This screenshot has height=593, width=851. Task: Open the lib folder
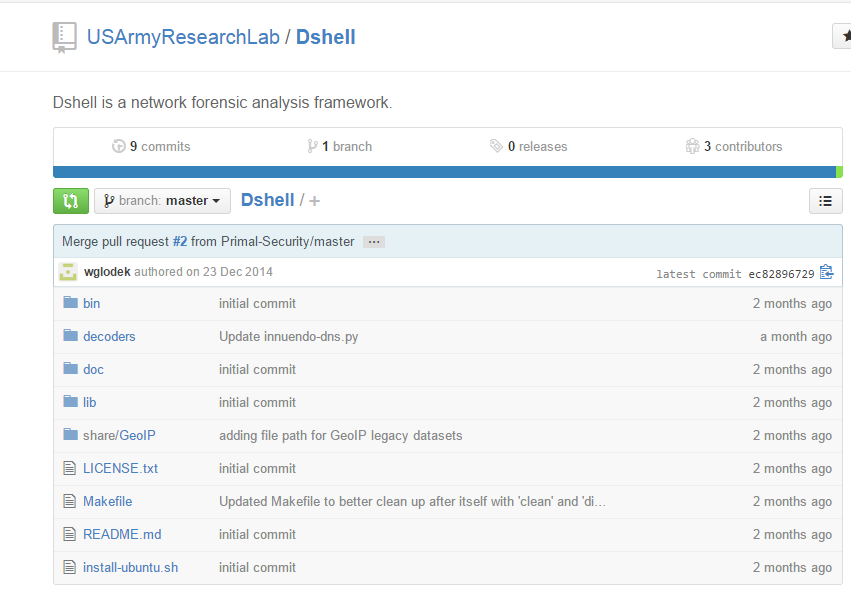90,403
